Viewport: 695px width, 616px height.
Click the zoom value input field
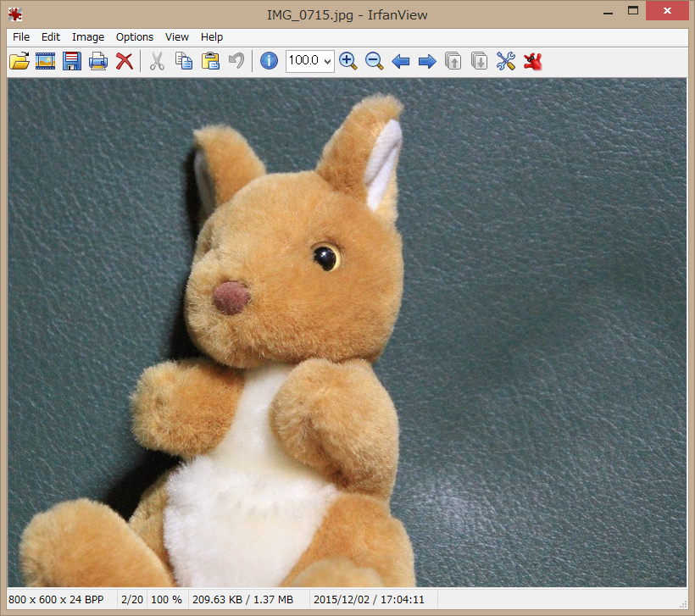tap(305, 60)
